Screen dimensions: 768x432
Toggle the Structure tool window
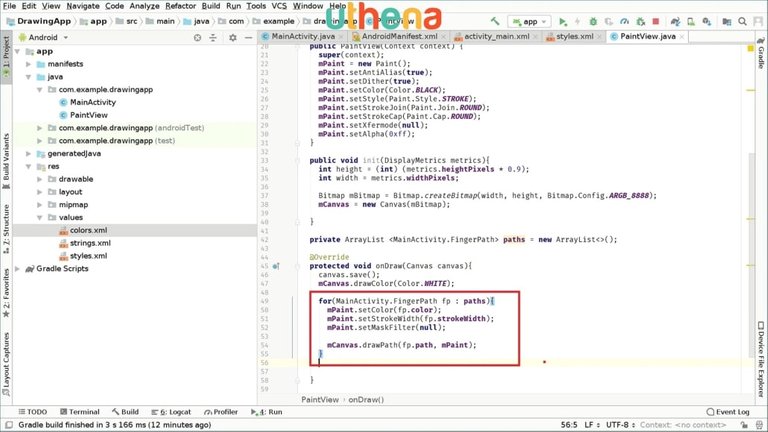(x=6, y=226)
